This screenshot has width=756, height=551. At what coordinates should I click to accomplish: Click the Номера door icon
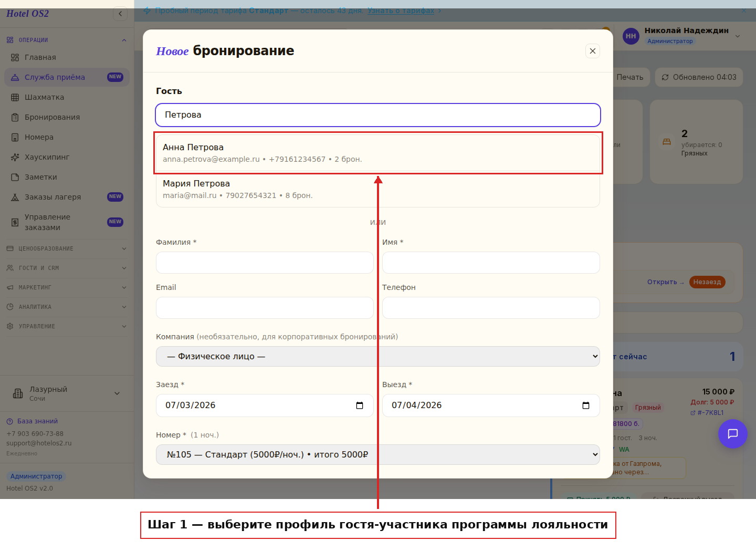[x=15, y=137]
